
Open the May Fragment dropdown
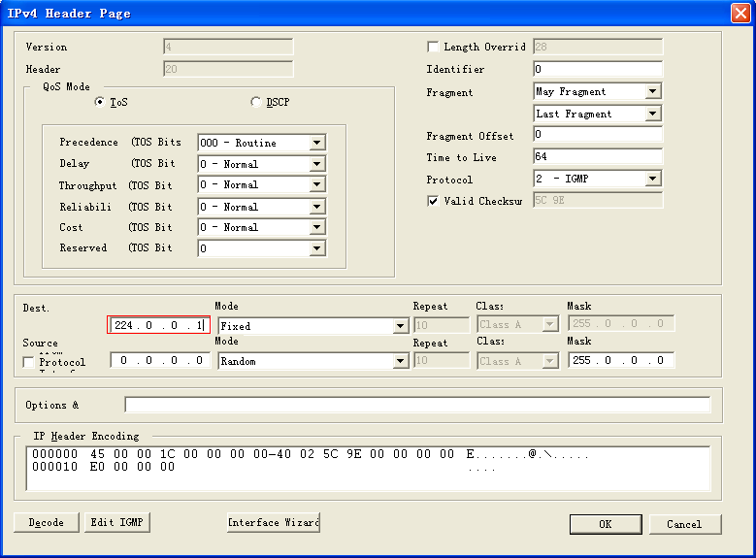click(653, 91)
